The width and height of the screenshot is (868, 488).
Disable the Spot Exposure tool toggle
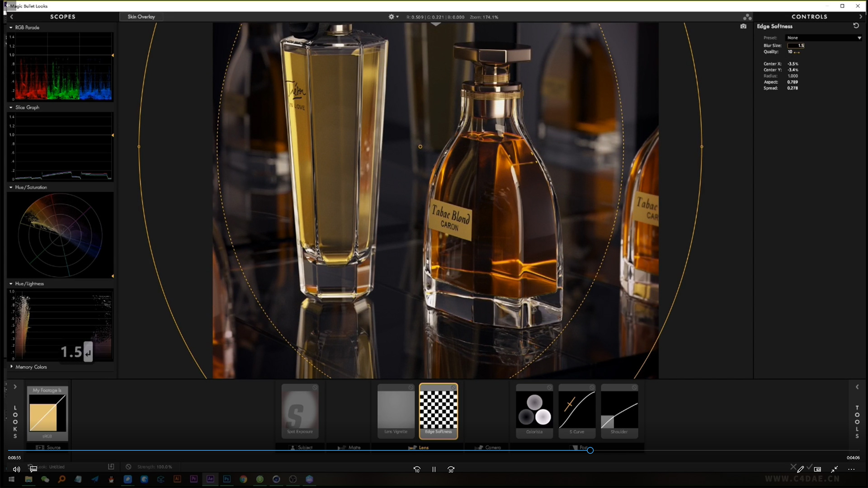point(315,388)
